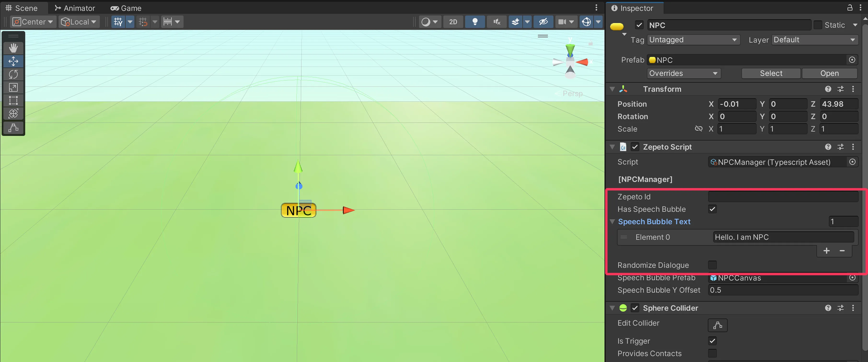Toggle the Is Trigger checkbox
Image resolution: width=868 pixels, height=362 pixels.
(x=712, y=341)
